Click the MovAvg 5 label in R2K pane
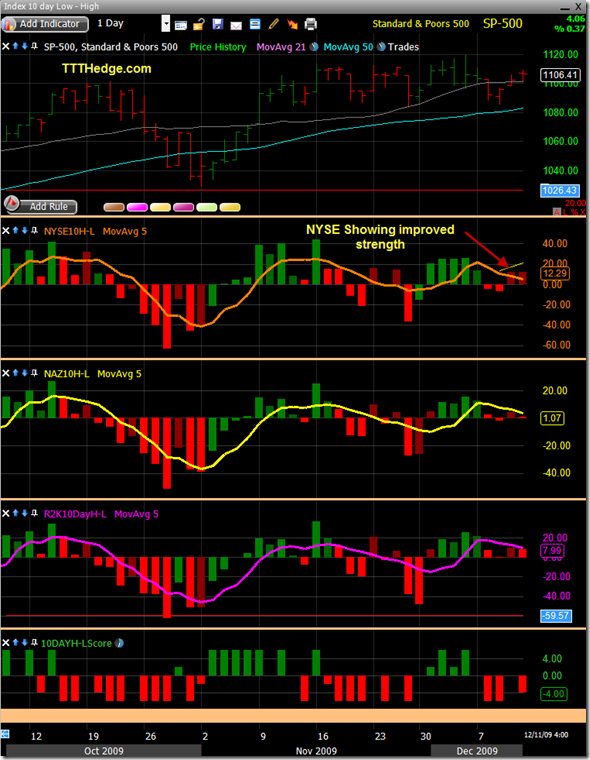The image size is (590, 760). (136, 514)
